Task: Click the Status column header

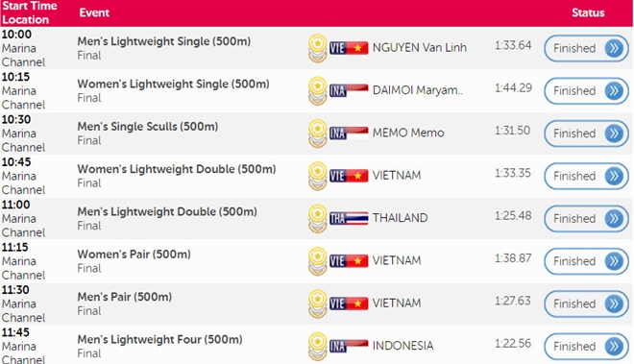Action: [588, 12]
